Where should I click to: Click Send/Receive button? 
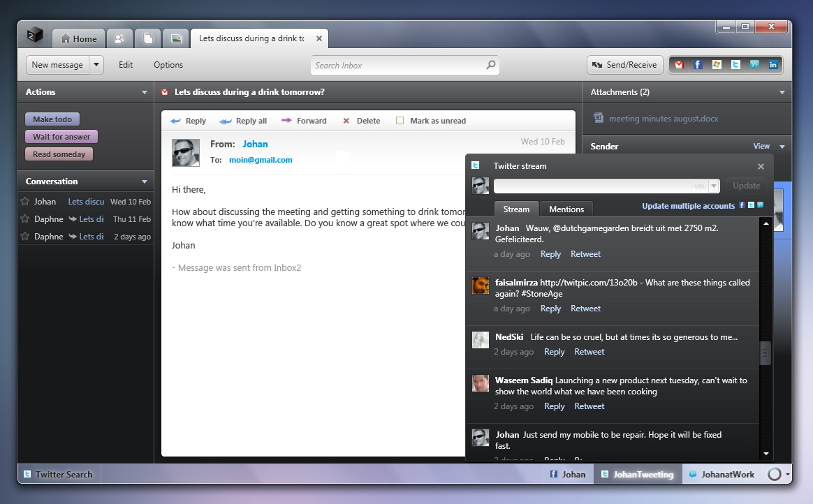tap(625, 65)
